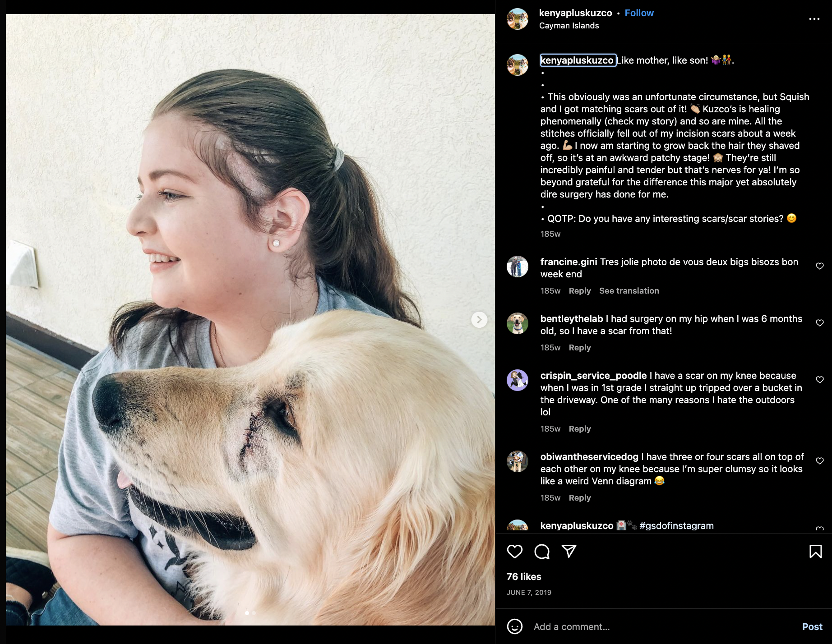Open the comment bubble icon

point(541,552)
